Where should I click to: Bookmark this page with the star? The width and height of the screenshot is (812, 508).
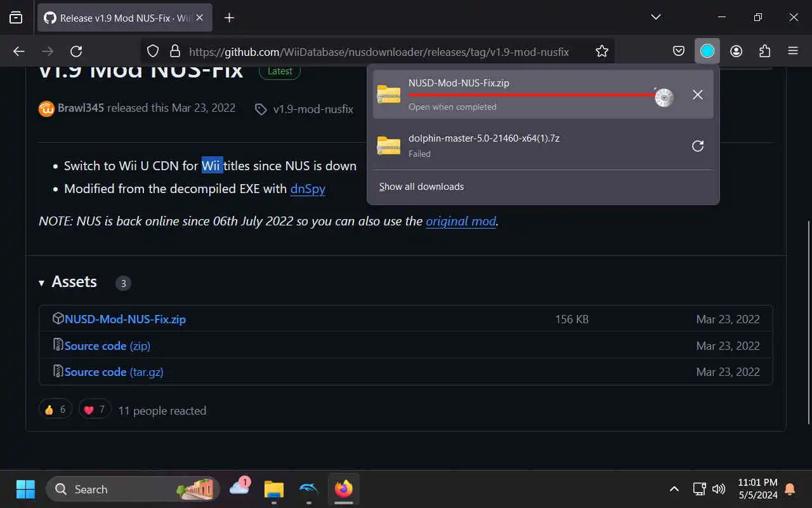[602, 51]
